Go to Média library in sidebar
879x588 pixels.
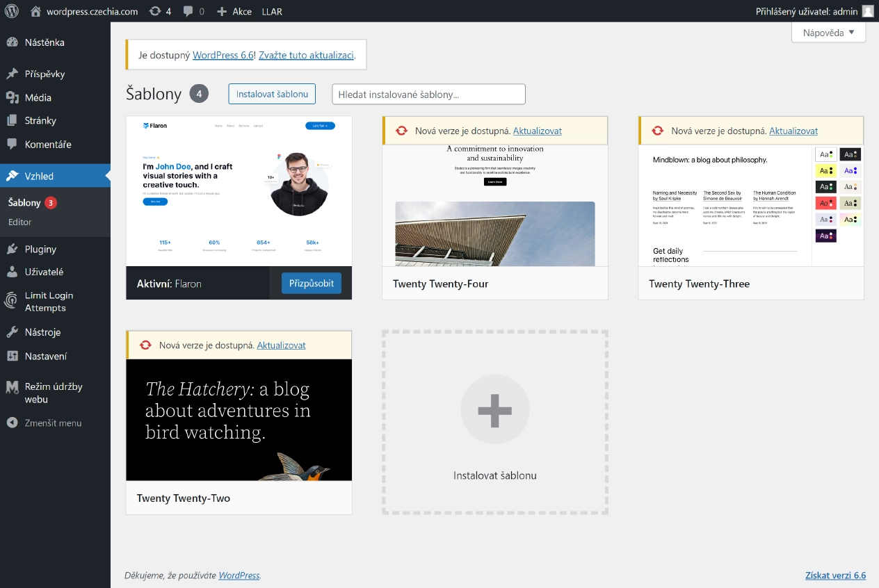38,98
